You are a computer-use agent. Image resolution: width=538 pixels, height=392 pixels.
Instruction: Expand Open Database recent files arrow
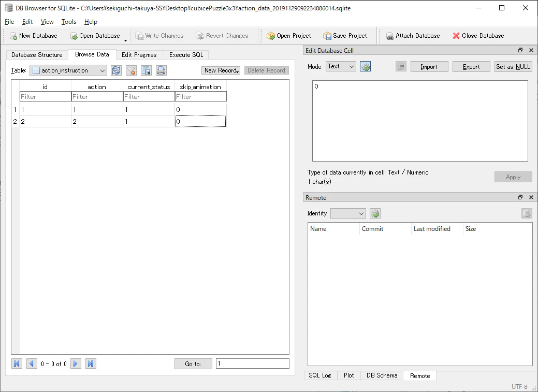coord(126,40)
